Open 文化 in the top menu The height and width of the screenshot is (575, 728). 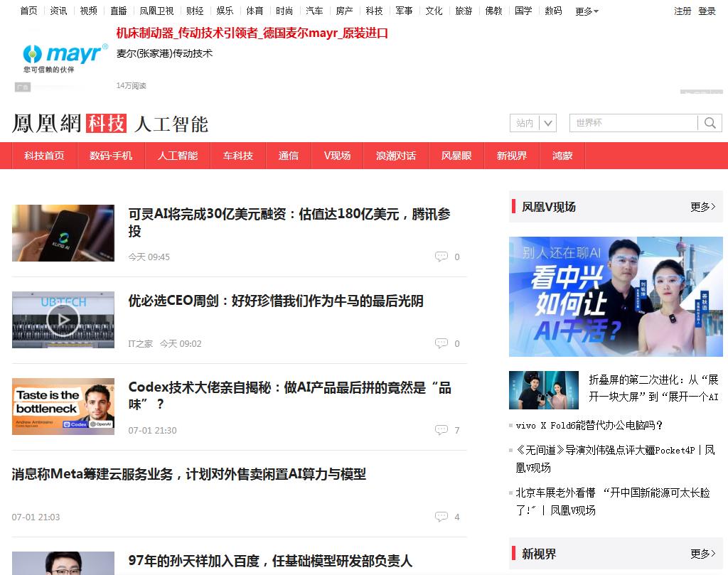[x=434, y=11]
